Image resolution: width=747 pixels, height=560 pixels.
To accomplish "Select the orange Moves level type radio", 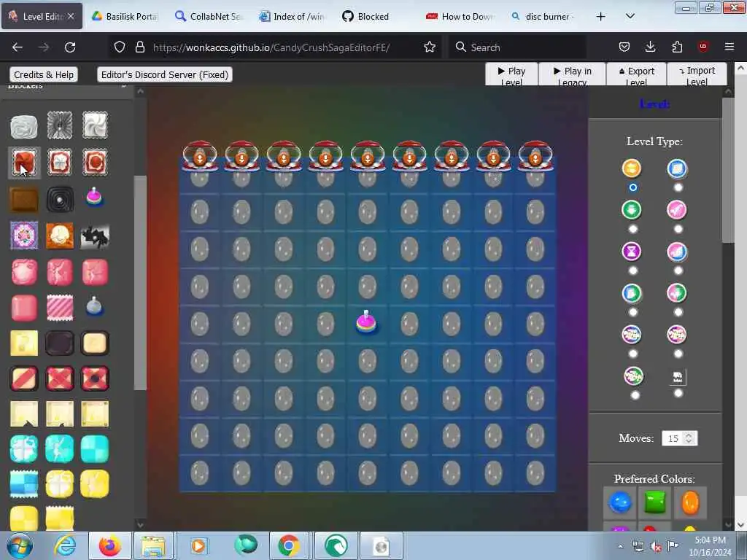I will click(632, 187).
